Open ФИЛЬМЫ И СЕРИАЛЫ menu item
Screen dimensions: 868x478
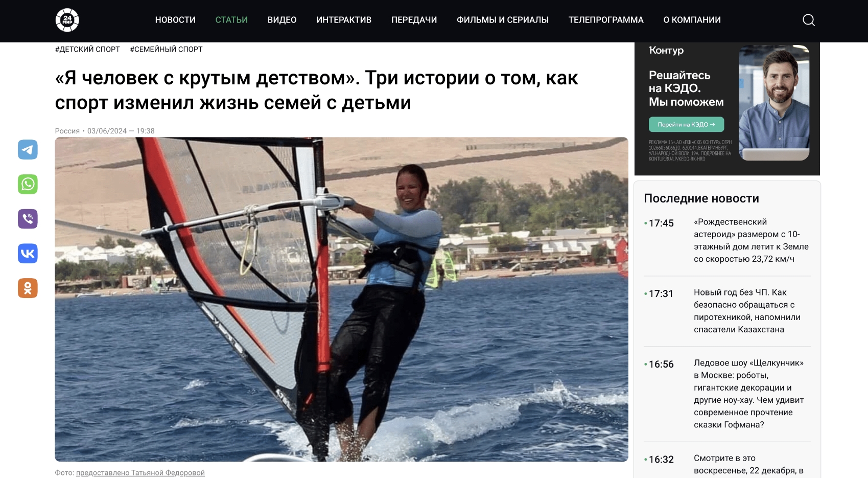(503, 20)
